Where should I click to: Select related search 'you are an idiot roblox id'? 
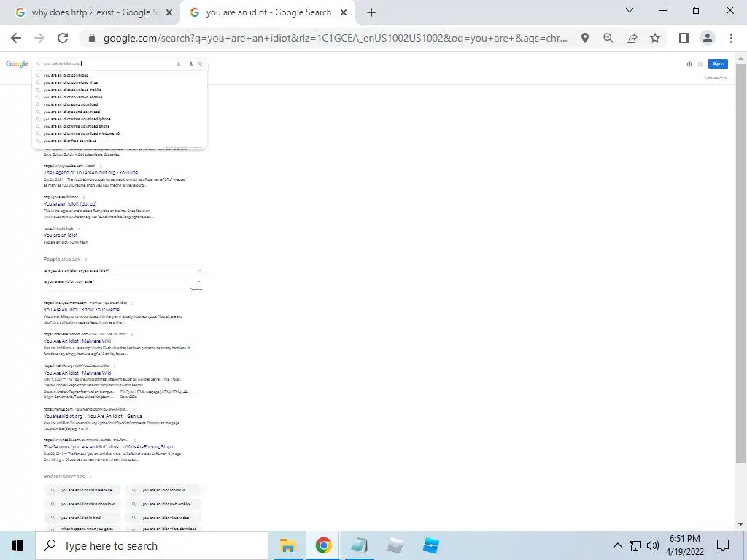(163, 490)
